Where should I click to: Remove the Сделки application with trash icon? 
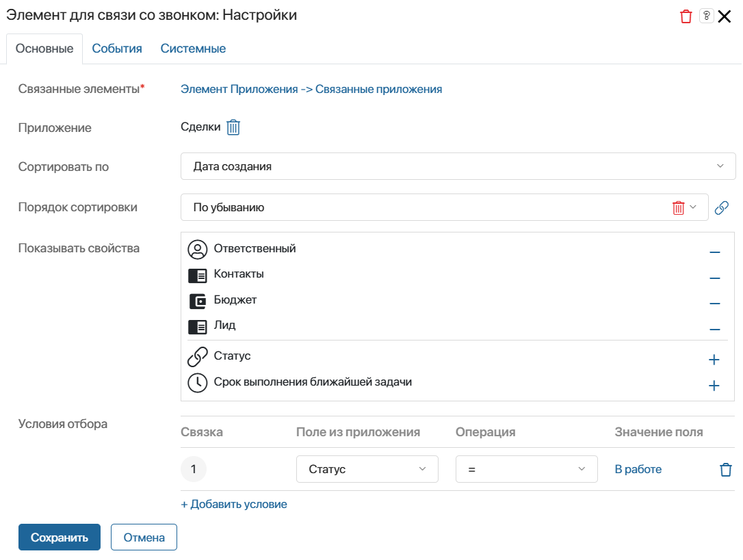(233, 127)
